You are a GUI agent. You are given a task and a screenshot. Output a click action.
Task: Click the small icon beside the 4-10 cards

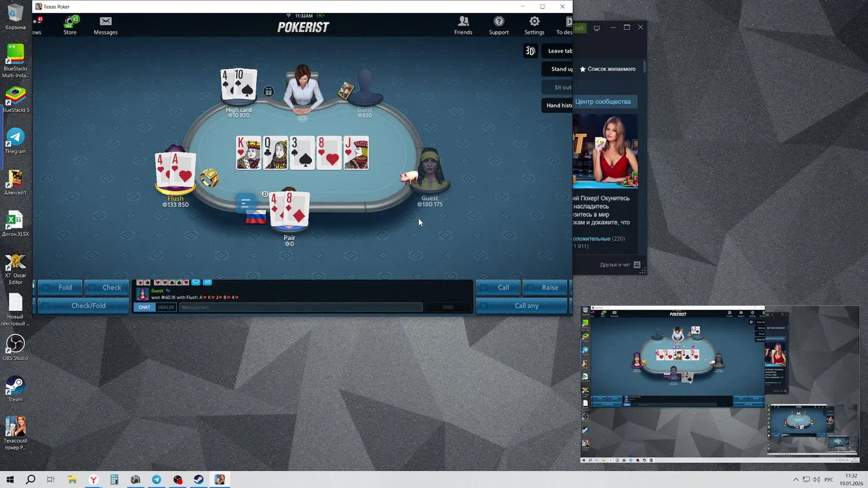pos(269,91)
